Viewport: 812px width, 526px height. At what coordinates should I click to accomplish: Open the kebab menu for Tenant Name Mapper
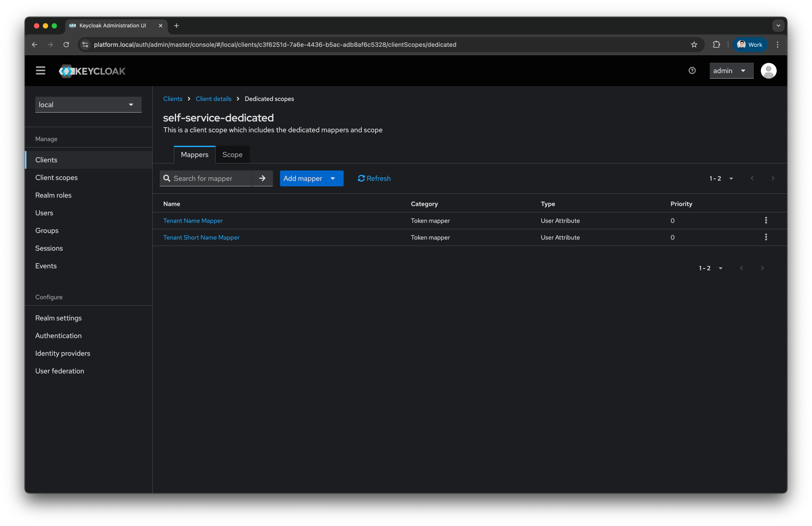(766, 220)
